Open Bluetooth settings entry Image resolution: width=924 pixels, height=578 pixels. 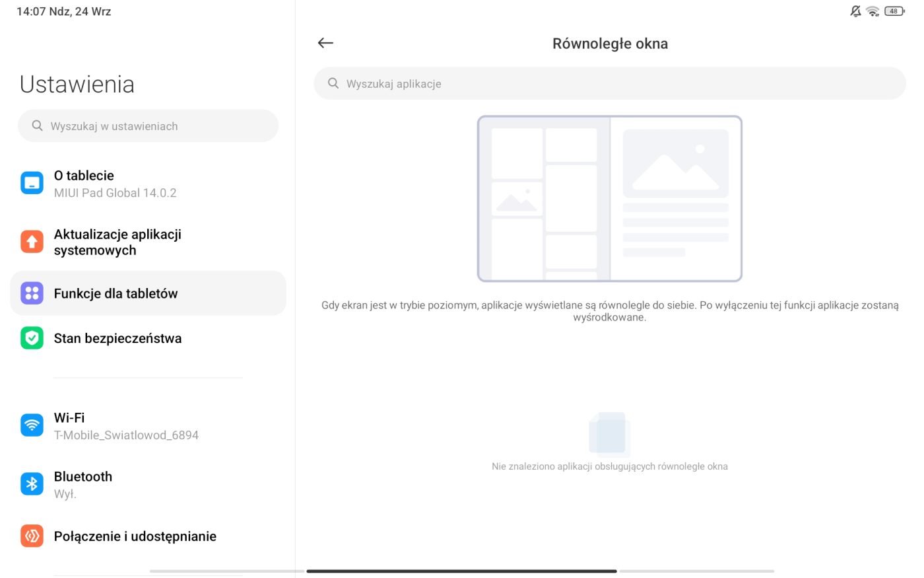83,484
